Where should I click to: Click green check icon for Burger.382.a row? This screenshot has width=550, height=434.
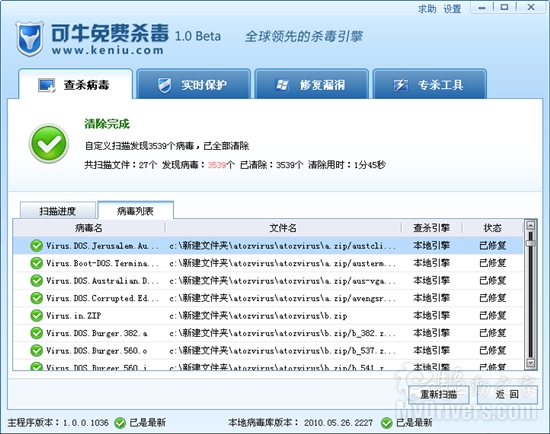pos(36,333)
